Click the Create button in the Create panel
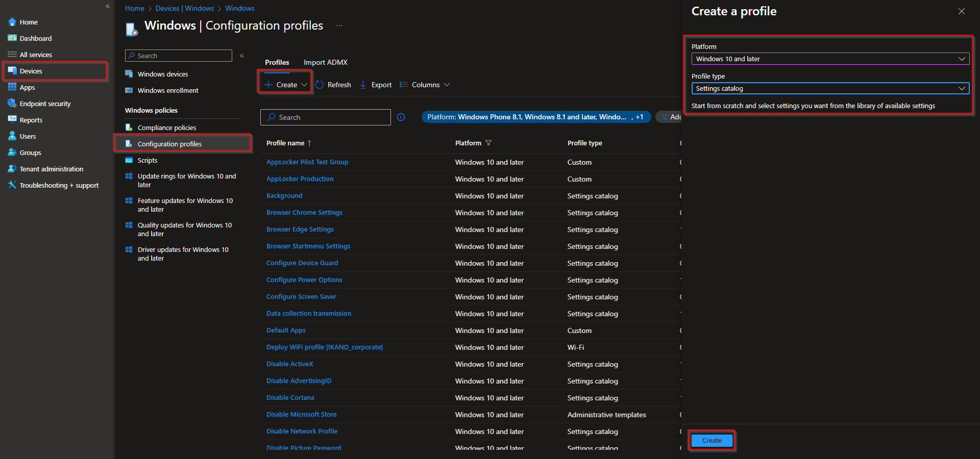This screenshot has height=459, width=980. (x=711, y=440)
